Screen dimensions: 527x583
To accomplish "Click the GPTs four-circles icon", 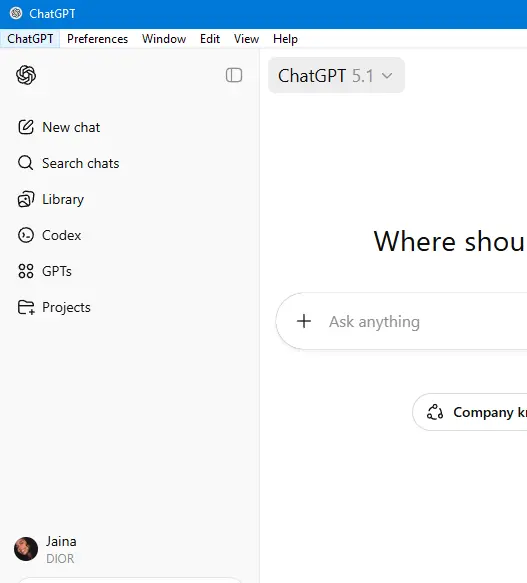I will (26, 271).
